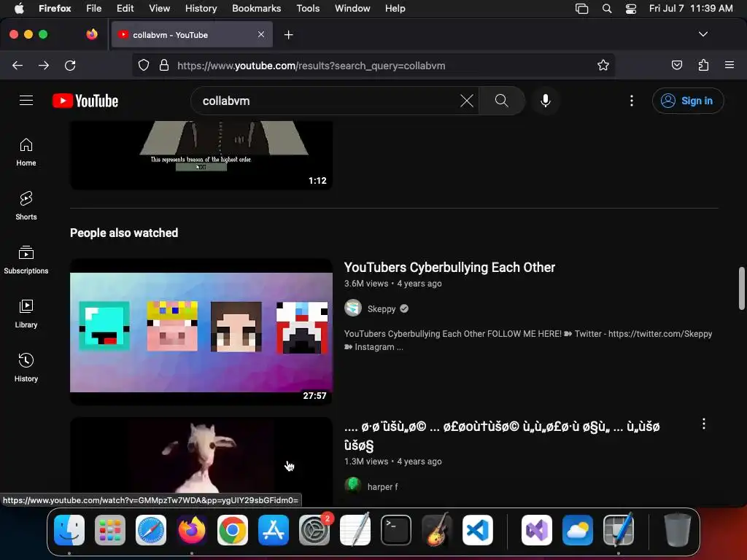Start voice search with microphone
The height and width of the screenshot is (560, 747).
point(546,101)
